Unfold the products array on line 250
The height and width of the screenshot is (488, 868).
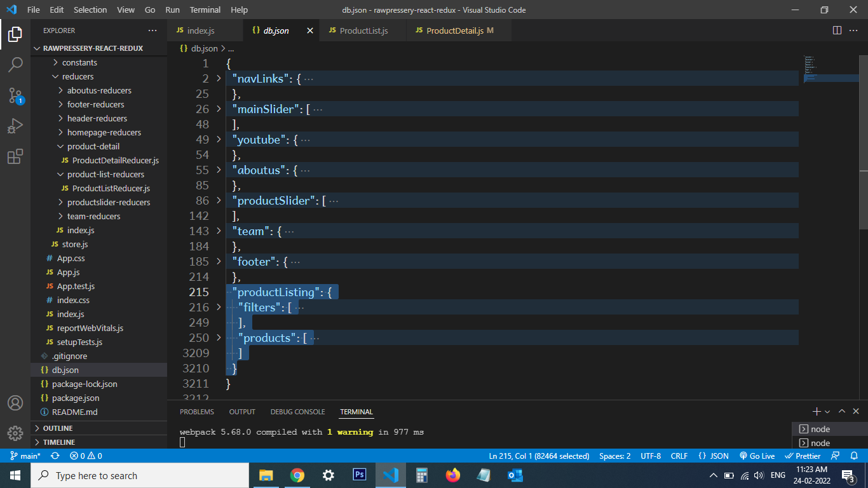tap(219, 338)
